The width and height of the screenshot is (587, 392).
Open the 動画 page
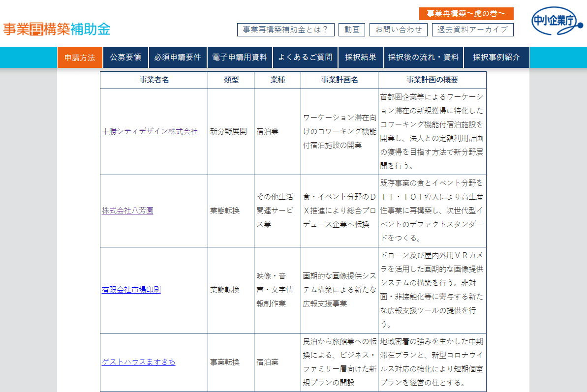click(352, 30)
